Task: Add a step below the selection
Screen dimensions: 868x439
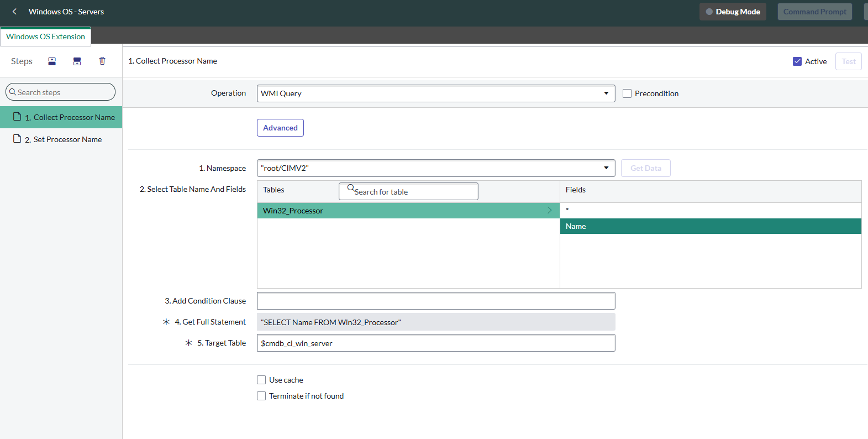Action: point(77,61)
